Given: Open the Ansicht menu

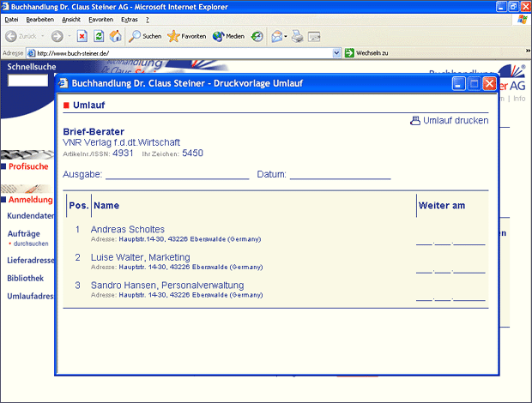Looking at the screenshot, I should pyautogui.click(x=71, y=20).
